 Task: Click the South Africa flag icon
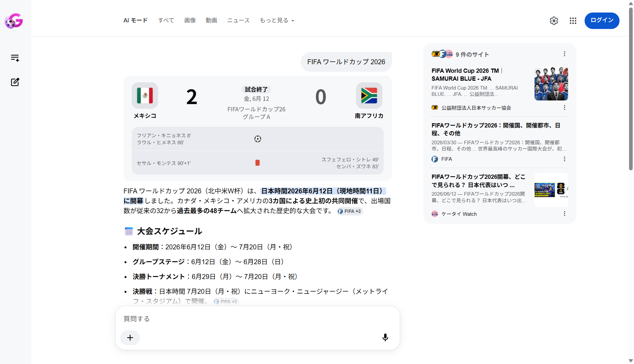369,96
